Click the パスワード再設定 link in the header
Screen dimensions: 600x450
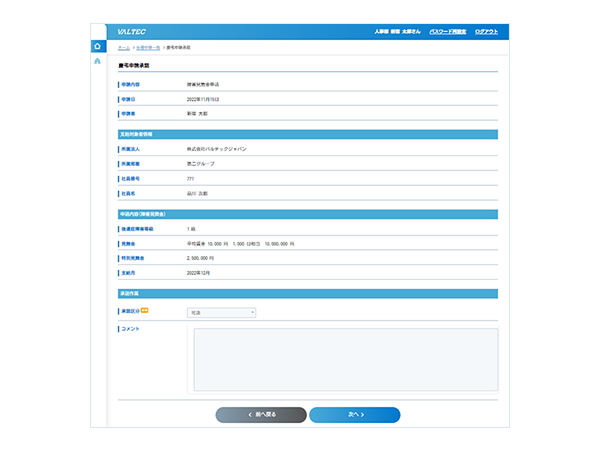pyautogui.click(x=446, y=32)
